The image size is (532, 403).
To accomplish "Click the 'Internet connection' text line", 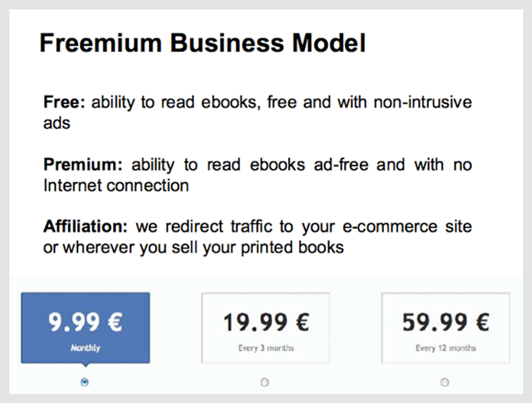I will [116, 185].
